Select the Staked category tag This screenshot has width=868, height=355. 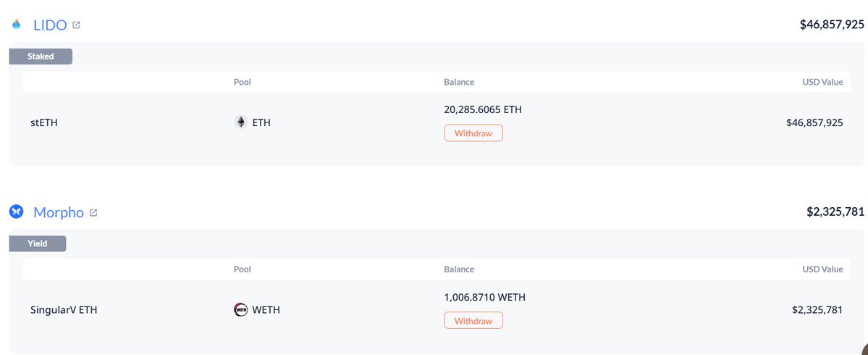[41, 57]
